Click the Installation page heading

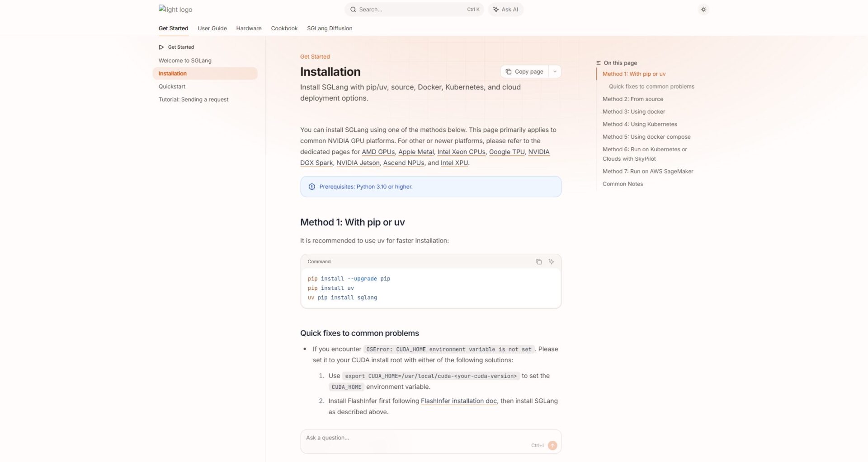click(330, 72)
